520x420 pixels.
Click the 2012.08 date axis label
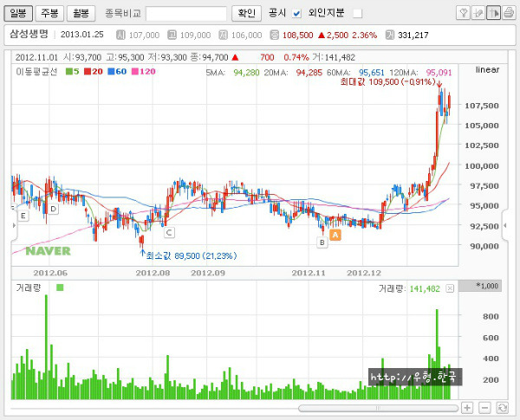[153, 273]
